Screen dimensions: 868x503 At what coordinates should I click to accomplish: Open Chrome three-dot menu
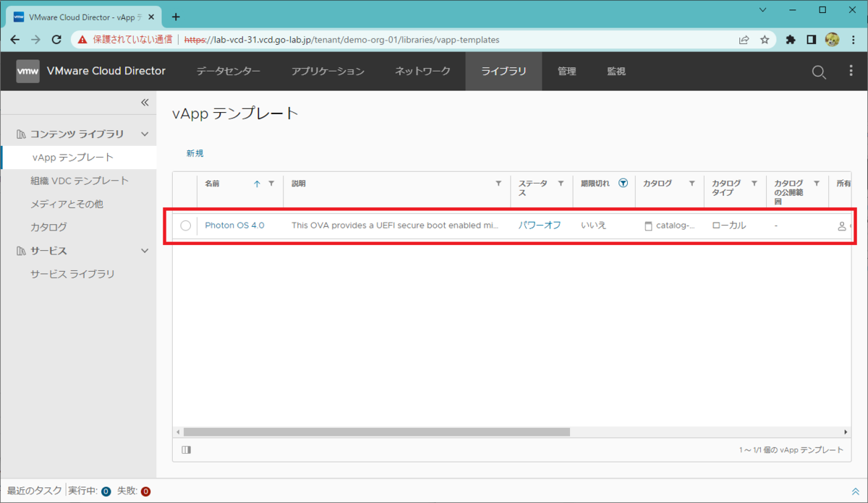click(x=853, y=40)
